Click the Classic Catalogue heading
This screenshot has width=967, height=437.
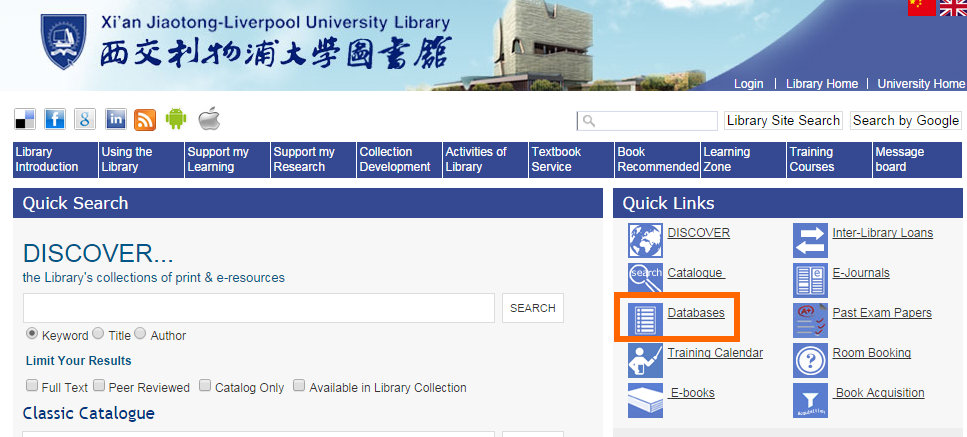[89, 413]
